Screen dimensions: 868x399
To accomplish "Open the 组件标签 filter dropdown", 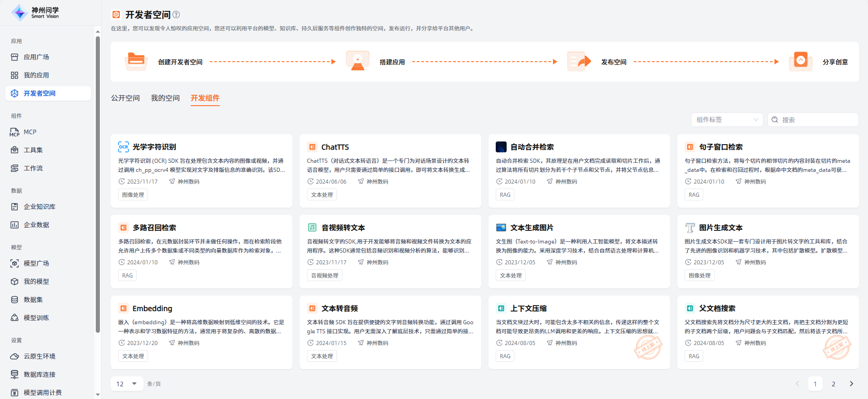I will point(727,120).
